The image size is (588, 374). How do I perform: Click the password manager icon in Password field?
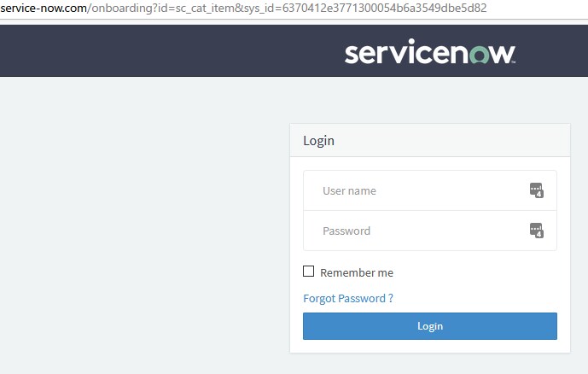coord(536,230)
